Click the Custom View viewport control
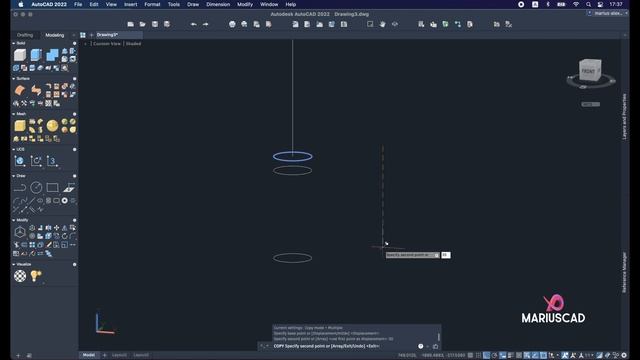The image size is (640, 360). 107,44
